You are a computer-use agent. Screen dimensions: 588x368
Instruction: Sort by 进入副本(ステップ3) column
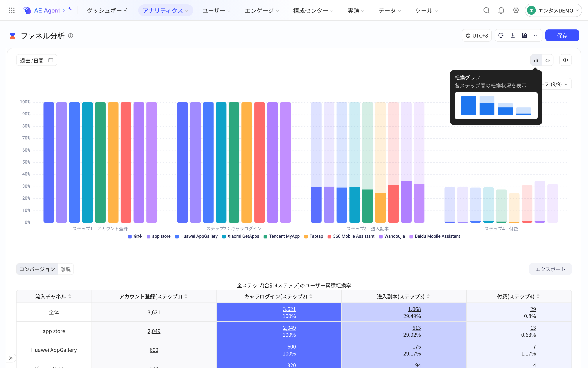coord(428,296)
